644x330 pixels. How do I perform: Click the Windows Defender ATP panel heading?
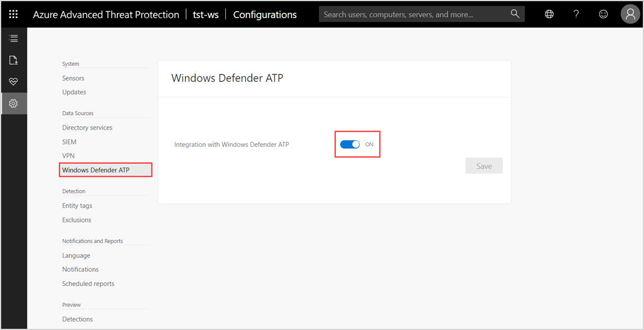tap(227, 78)
